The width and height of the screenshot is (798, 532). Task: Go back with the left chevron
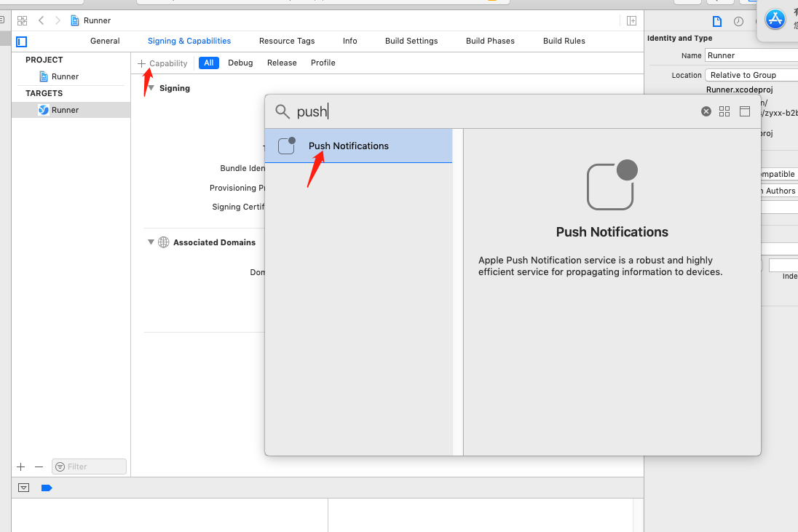[x=42, y=20]
